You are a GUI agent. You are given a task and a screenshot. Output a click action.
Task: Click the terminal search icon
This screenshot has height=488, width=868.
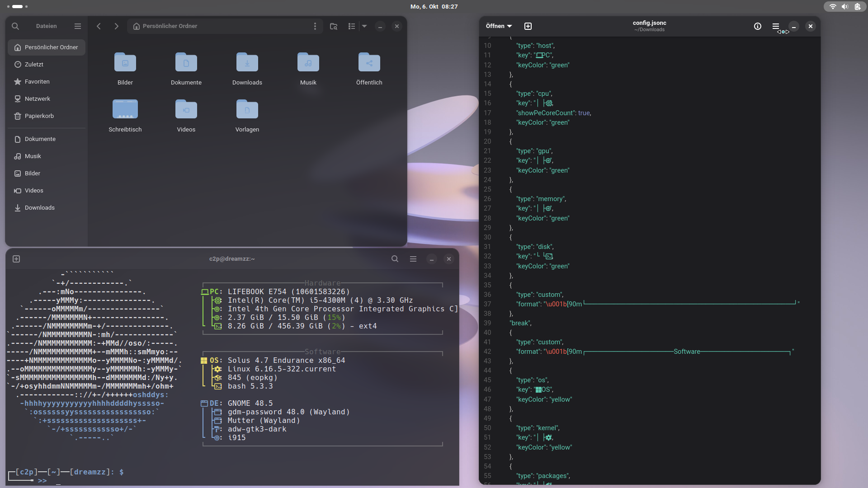[395, 259]
